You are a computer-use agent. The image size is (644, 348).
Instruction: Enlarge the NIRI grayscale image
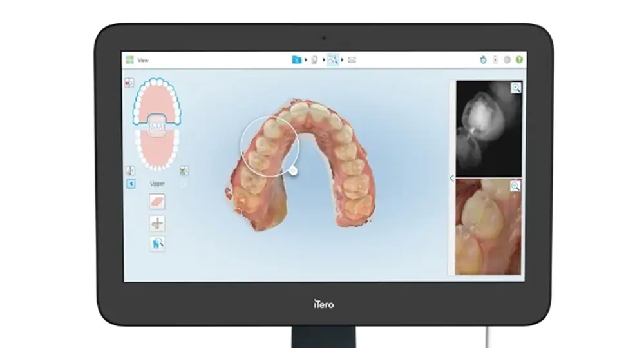click(516, 88)
